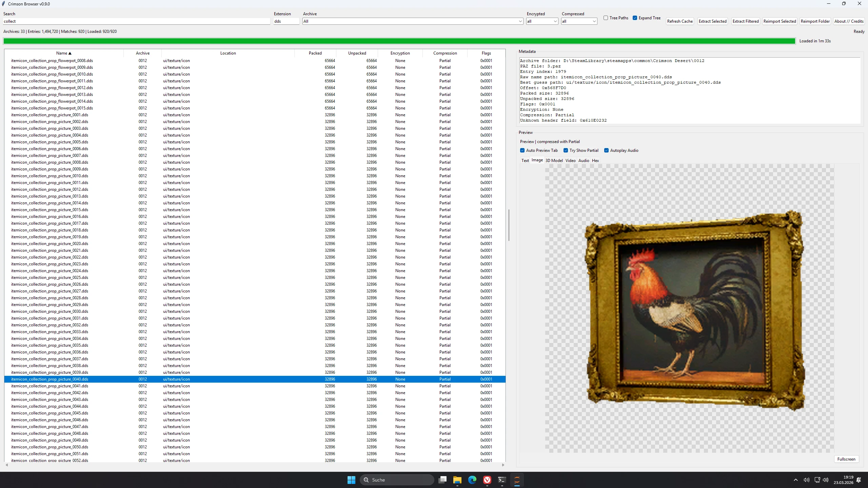The width and height of the screenshot is (868, 488).
Task: Click the Crimson Browser title icon
Action: 4,4
